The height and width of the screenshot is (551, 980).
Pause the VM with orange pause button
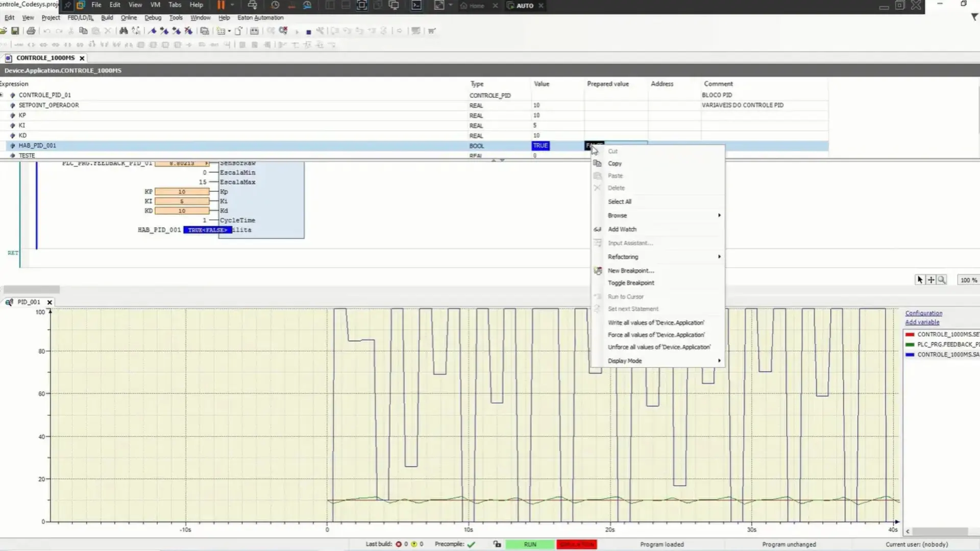[x=221, y=5]
